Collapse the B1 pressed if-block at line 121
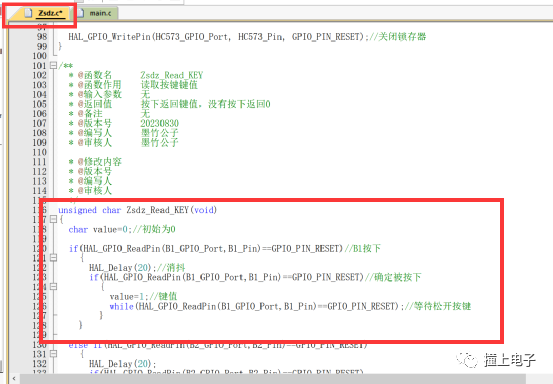The width and height of the screenshot is (553, 384). click(x=53, y=258)
